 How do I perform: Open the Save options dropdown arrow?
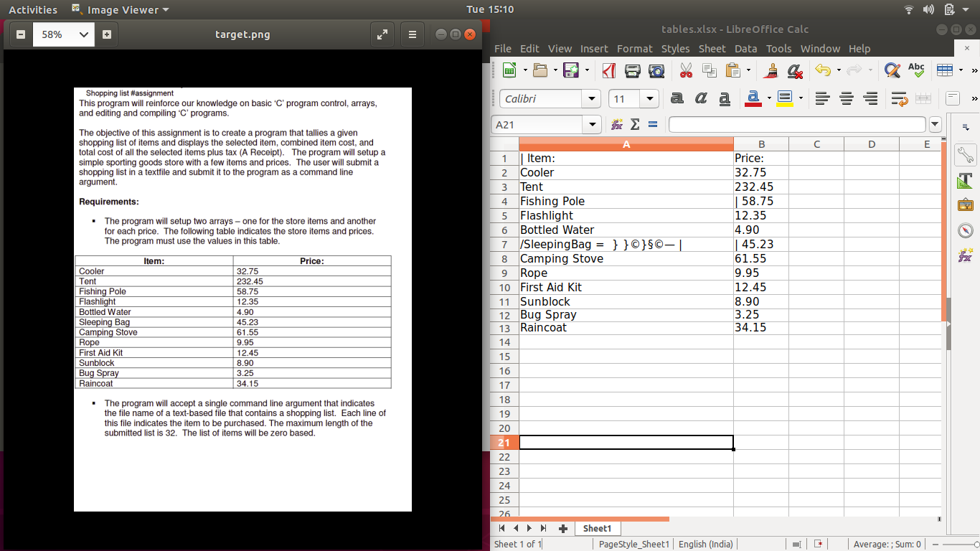click(x=586, y=70)
